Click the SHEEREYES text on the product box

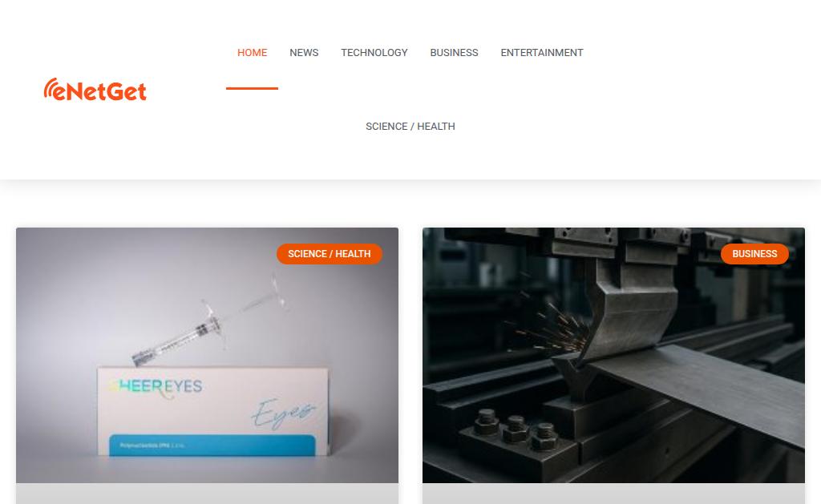tap(155, 387)
